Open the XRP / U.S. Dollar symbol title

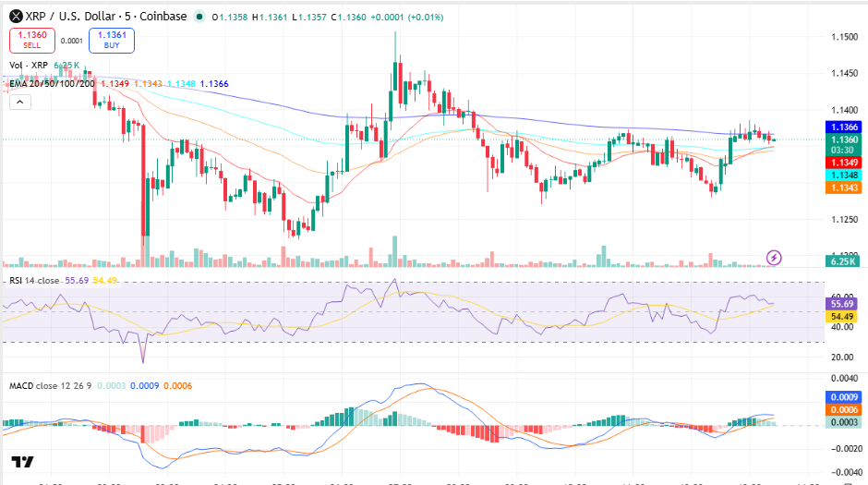click(x=106, y=17)
